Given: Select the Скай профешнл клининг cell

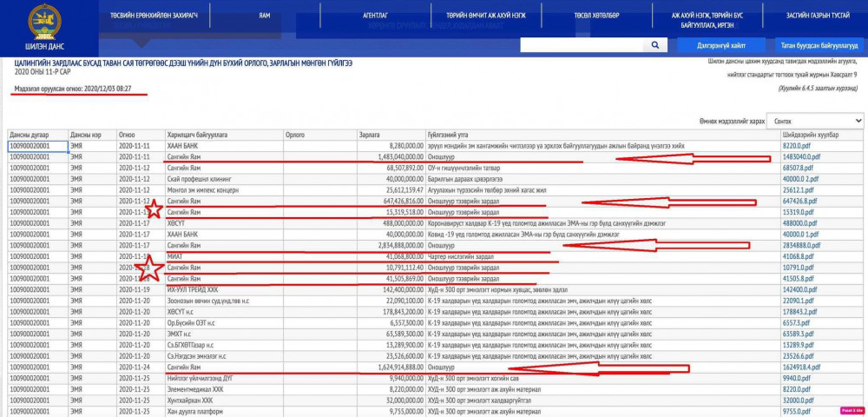Looking at the screenshot, I should coord(224,179).
